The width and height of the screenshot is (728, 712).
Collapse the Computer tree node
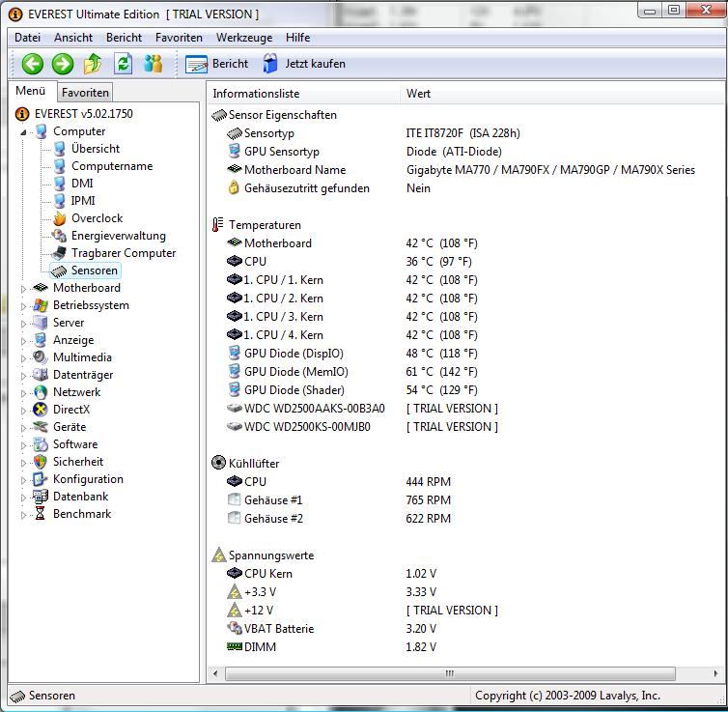pyautogui.click(x=23, y=132)
